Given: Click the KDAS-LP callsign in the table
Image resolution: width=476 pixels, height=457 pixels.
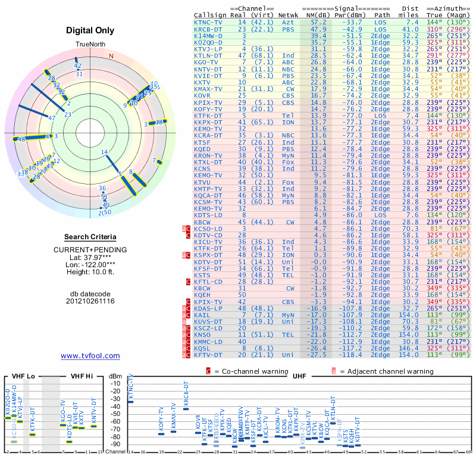Looking at the screenshot, I should [208, 308].
